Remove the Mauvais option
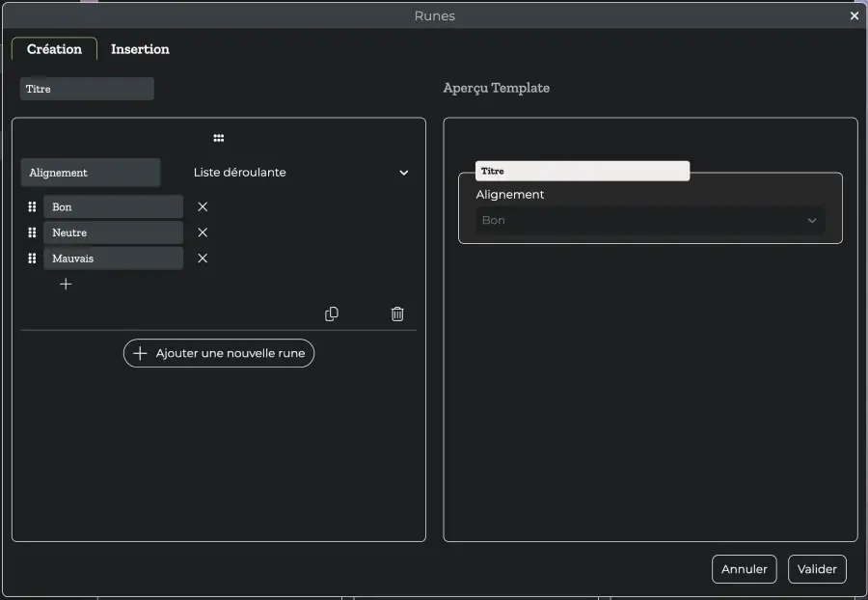 (x=203, y=258)
